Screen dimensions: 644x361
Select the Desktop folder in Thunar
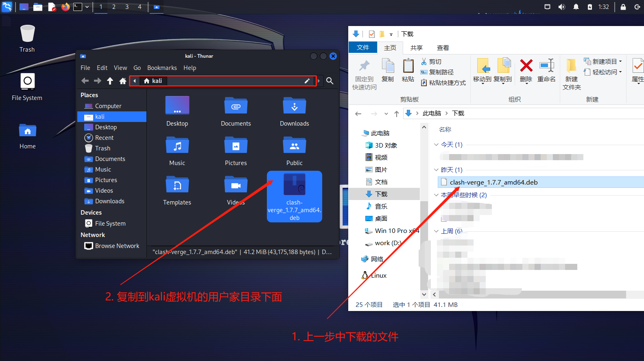coord(177,111)
